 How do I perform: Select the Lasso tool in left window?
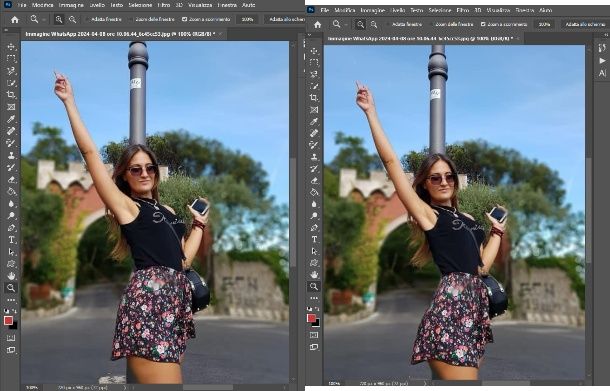point(11,71)
